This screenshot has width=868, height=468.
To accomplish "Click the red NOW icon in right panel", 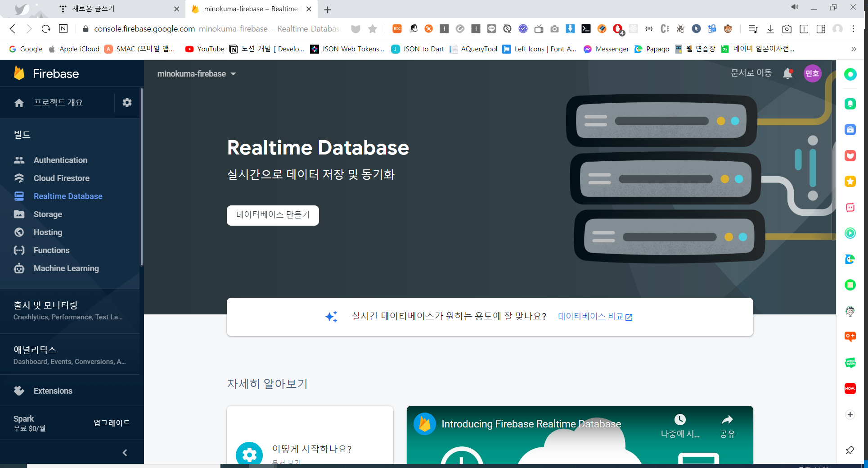I will [850, 388].
